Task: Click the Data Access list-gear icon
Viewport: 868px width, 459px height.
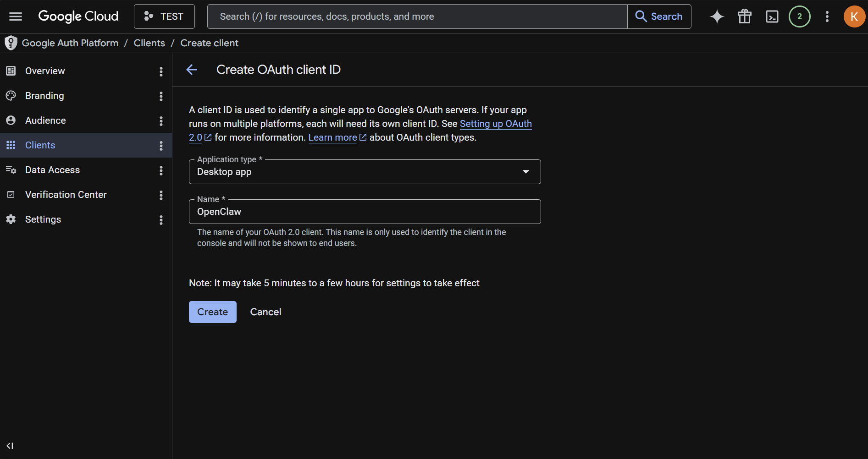Action: (x=11, y=170)
